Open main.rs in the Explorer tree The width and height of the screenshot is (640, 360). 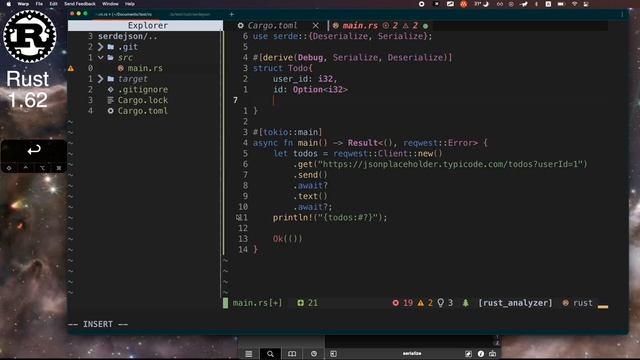(145, 68)
